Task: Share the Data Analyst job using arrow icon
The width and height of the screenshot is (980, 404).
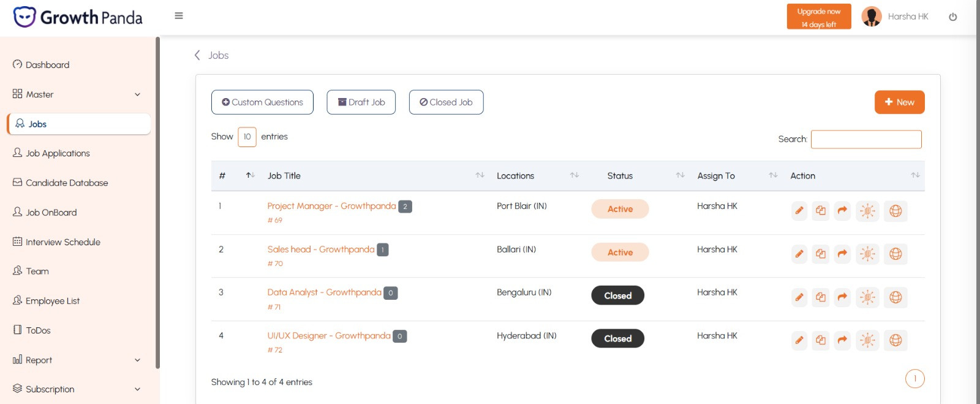Action: [843, 297]
